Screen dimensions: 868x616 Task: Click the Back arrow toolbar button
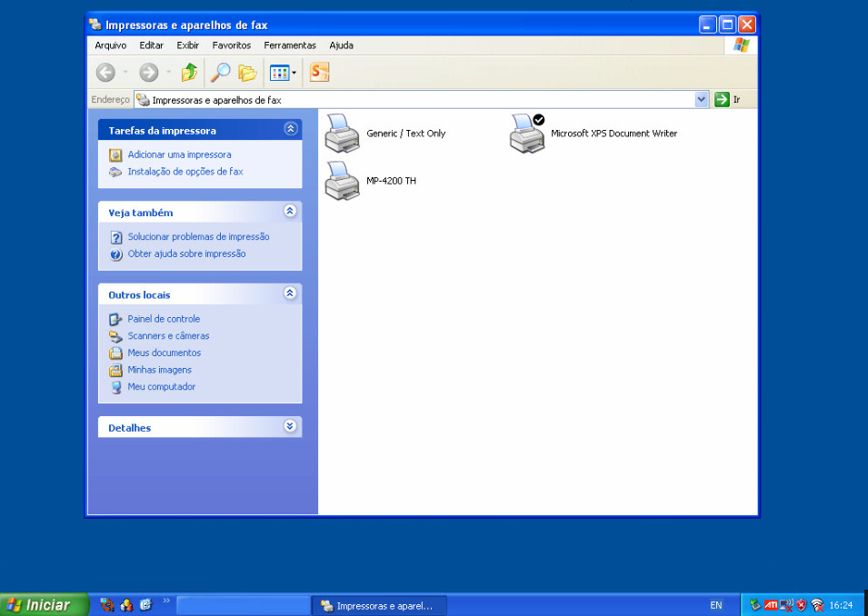point(106,73)
